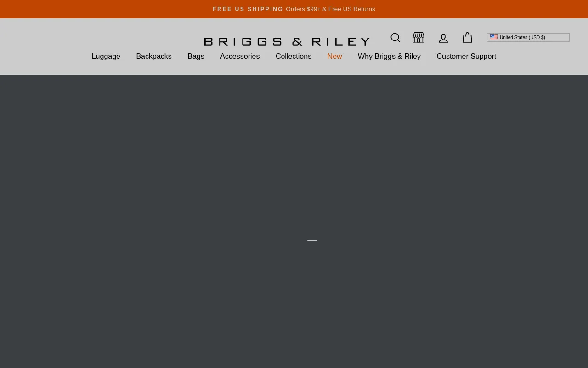The width and height of the screenshot is (588, 368).
Task: Click the US flag icon
Action: pyautogui.click(x=494, y=37)
